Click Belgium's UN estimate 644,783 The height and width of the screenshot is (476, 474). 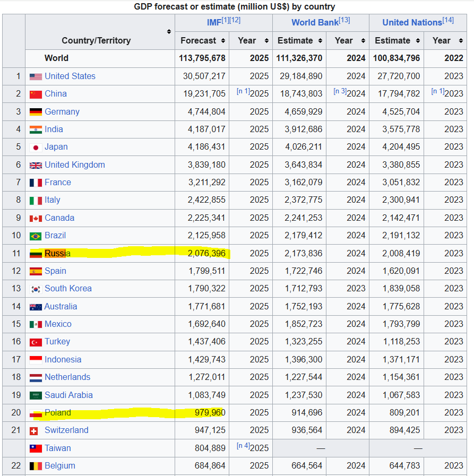[x=404, y=466]
